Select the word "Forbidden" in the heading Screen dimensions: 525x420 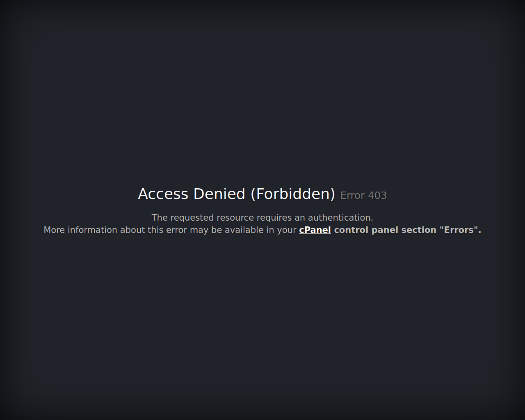click(x=293, y=194)
